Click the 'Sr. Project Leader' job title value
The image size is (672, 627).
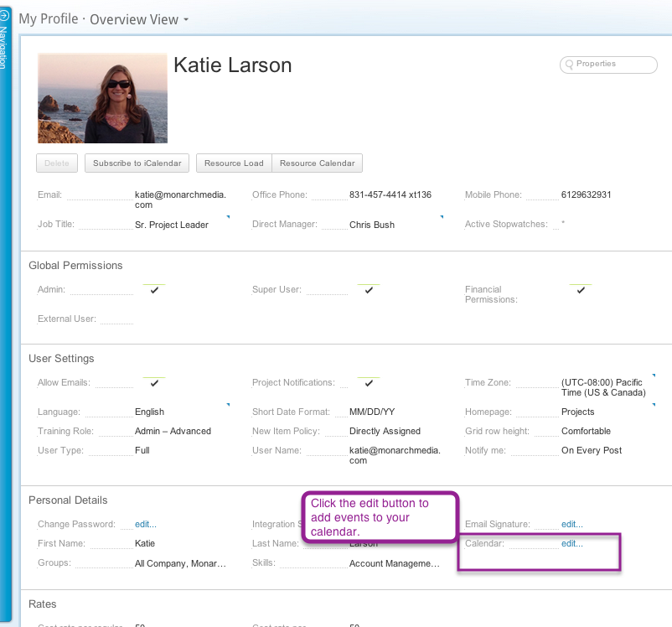172,225
